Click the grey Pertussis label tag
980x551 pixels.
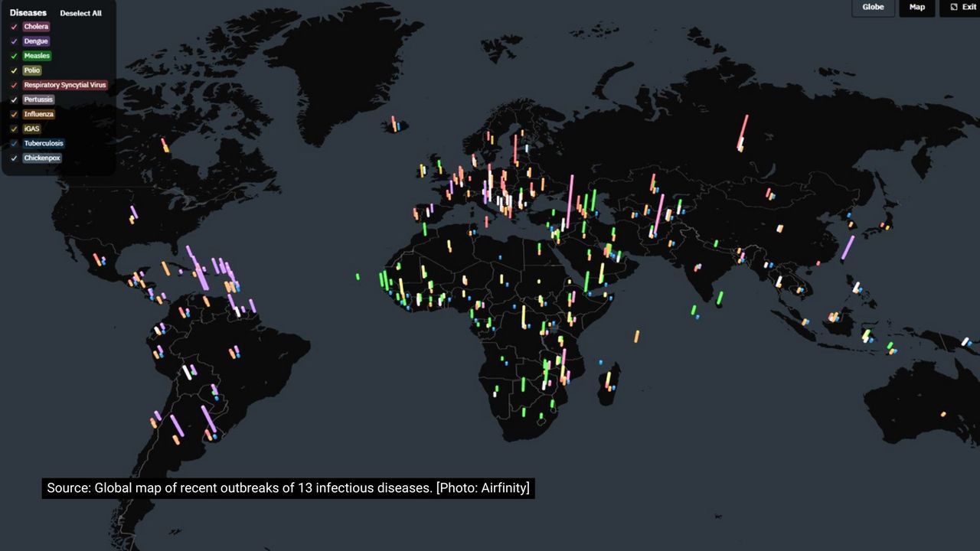click(x=38, y=99)
